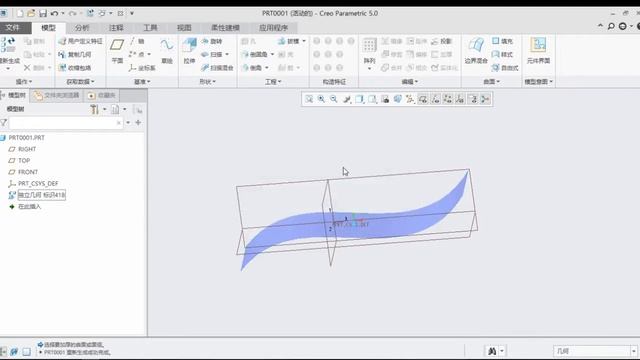Select the 轴 (Axis) datum tool
The image size is (640, 360).
point(138,41)
